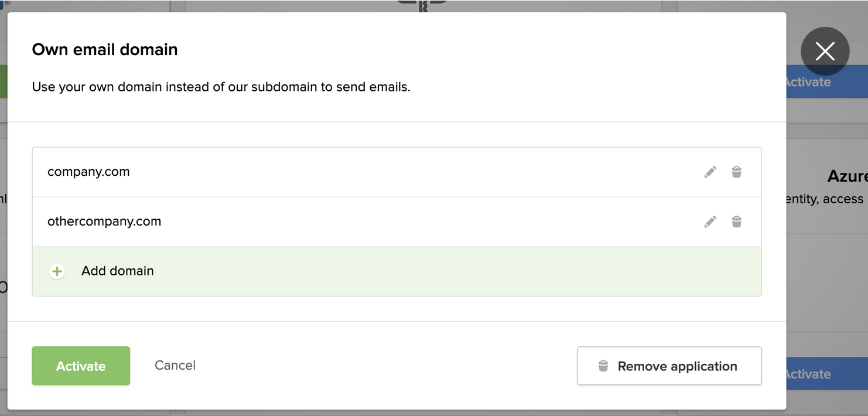This screenshot has width=868, height=416.
Task: Click the Add domain label
Action: (x=118, y=271)
